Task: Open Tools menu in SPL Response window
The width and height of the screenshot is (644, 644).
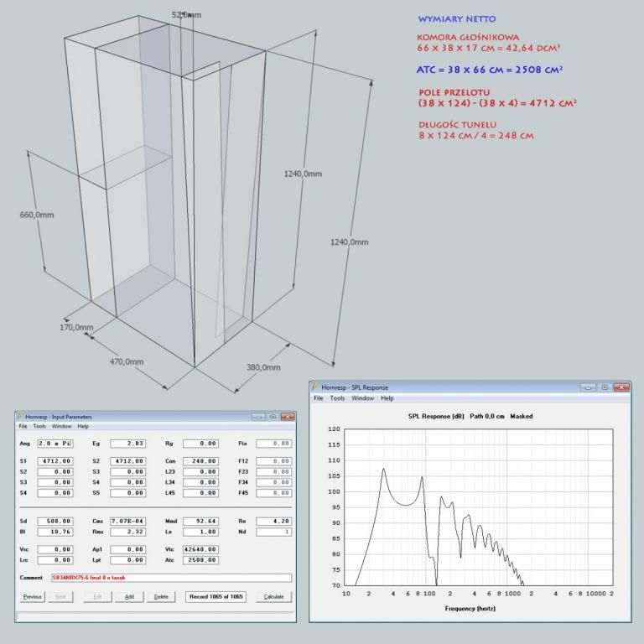Action: 337,398
